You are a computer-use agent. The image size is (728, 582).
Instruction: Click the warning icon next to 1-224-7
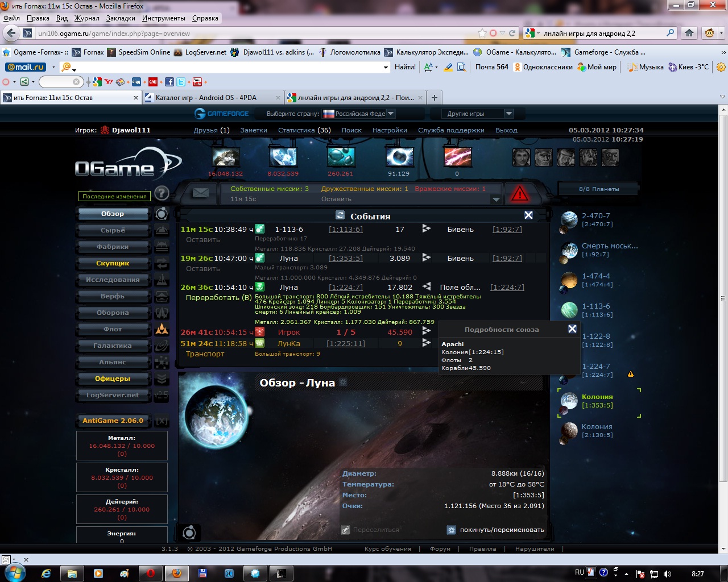click(630, 374)
